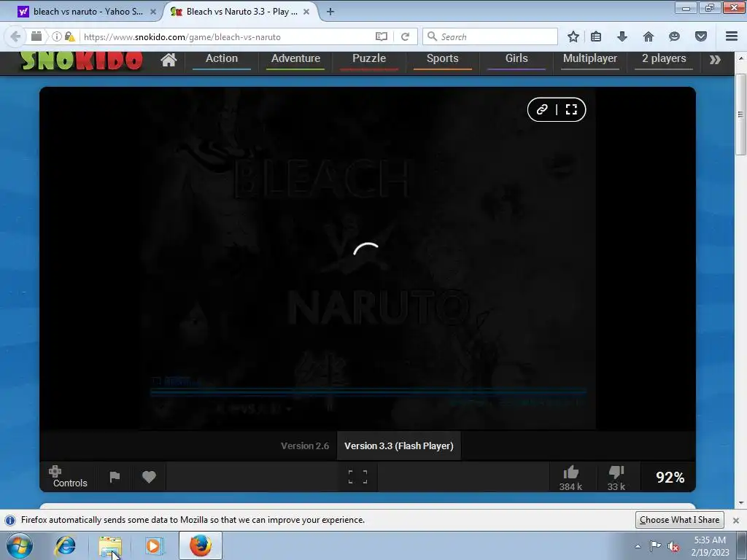The height and width of the screenshot is (560, 747).
Task: Show hidden tray icons arrow
Action: [x=638, y=546]
